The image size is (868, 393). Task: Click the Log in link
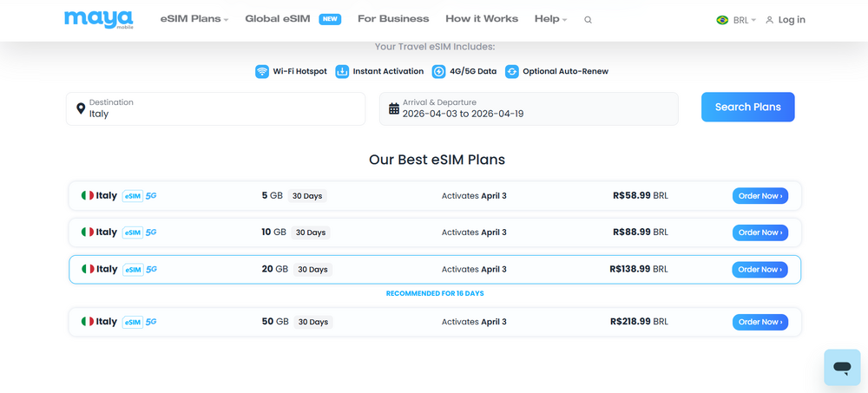786,20
